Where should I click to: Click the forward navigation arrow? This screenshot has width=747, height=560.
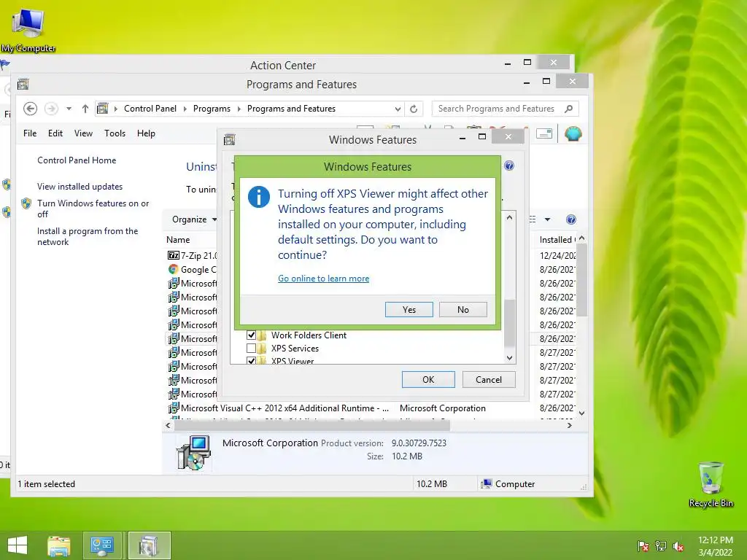coord(52,109)
